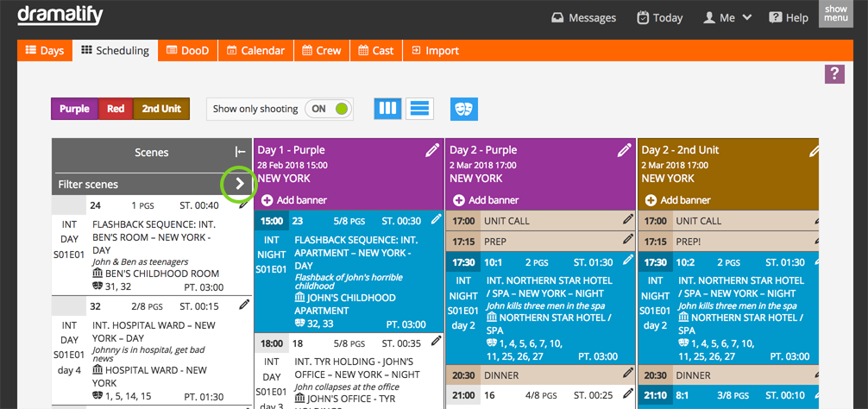Open the purple question mark help
The height and width of the screenshot is (409, 868).
[834, 74]
